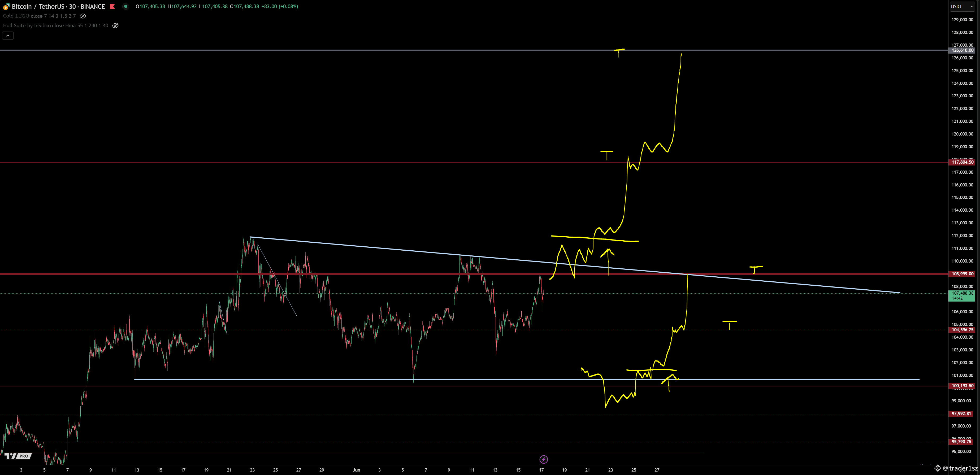The image size is (980, 475).
Task: Click the 129,000.00 price axis tick
Action: click(962, 20)
